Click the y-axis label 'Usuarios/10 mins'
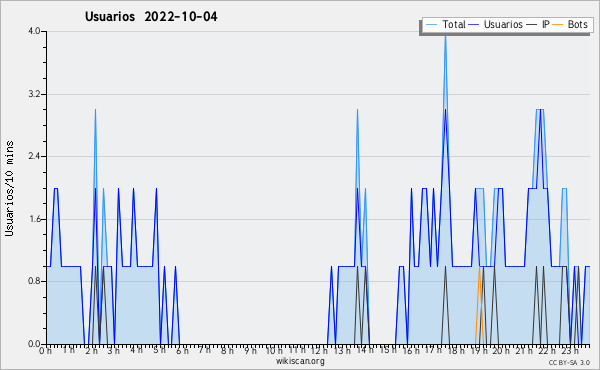 (x=9, y=189)
